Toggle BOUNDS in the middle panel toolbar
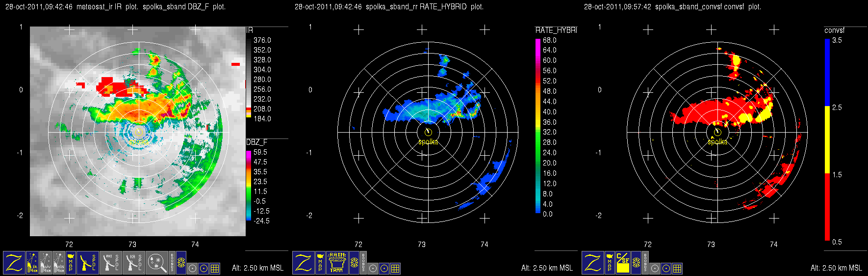This screenshot has width=868, height=276. click(x=363, y=263)
